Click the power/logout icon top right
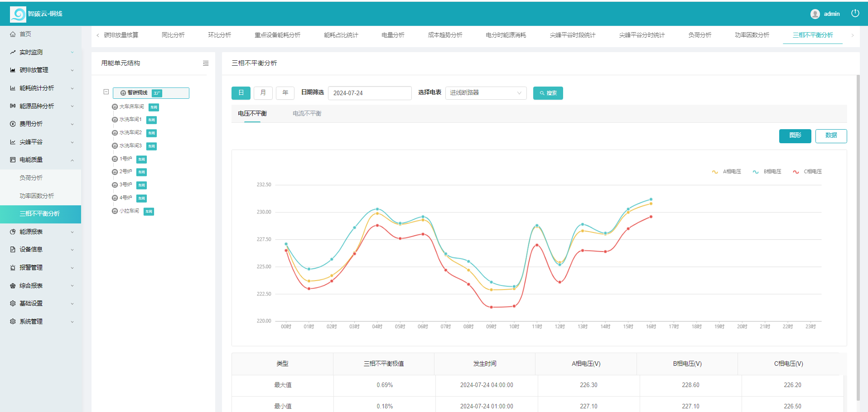868x412 pixels. click(x=855, y=14)
